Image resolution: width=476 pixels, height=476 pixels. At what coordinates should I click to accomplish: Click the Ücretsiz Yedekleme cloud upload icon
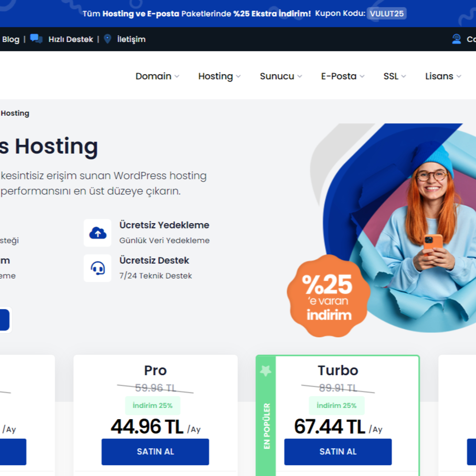[98, 233]
